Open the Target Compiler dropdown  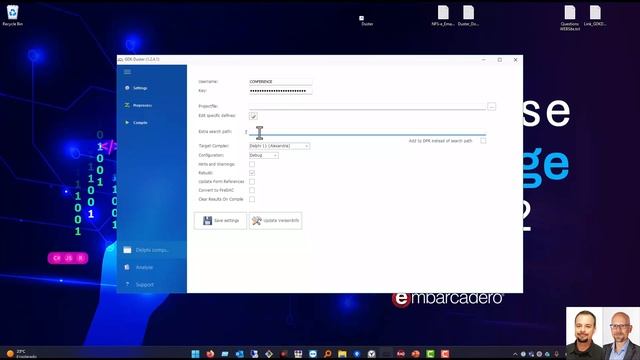(x=279, y=146)
